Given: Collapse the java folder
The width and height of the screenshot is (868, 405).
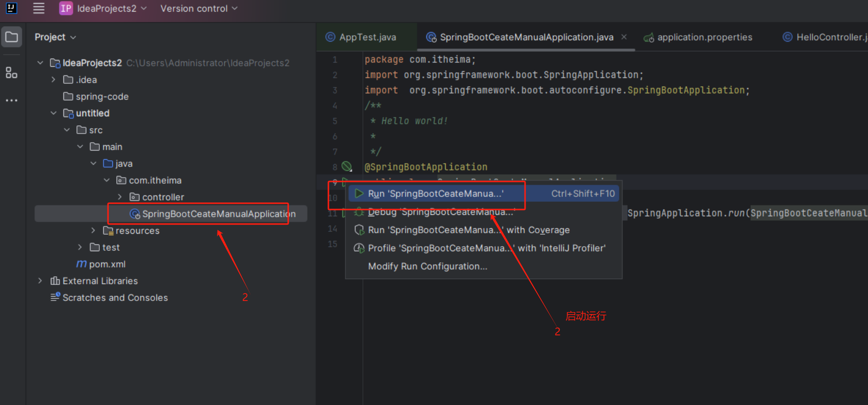Looking at the screenshot, I should click(x=93, y=164).
